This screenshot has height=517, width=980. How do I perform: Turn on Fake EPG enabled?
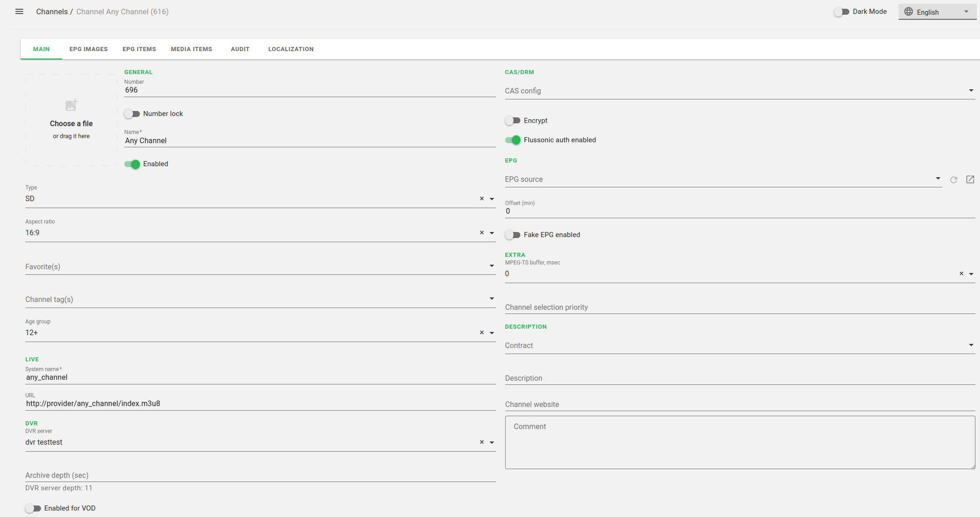[x=513, y=235]
